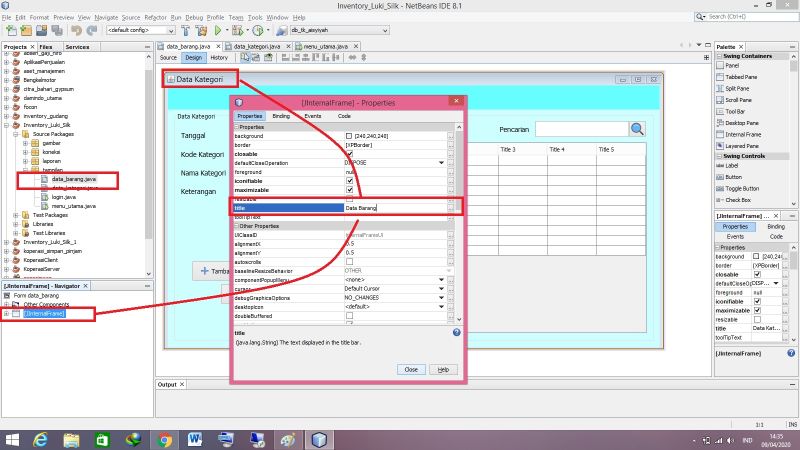Open the Events tab in the Properties dialog
The width and height of the screenshot is (800, 450).
pyautogui.click(x=313, y=116)
